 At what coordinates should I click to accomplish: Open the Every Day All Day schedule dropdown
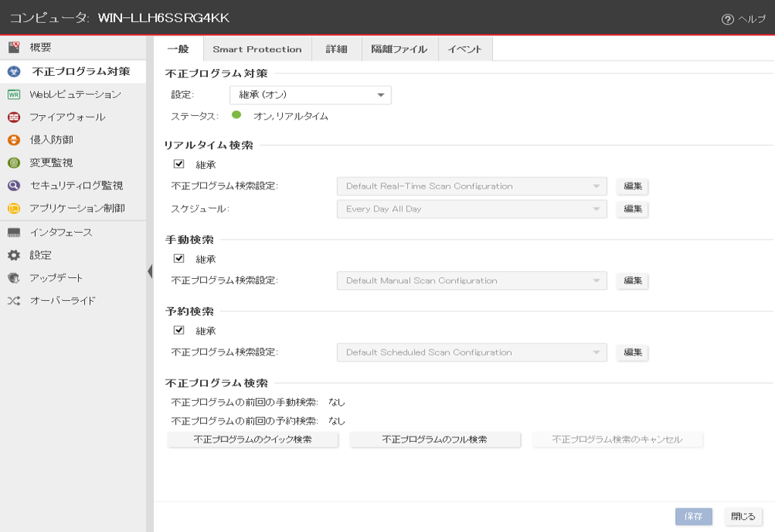coord(472,209)
